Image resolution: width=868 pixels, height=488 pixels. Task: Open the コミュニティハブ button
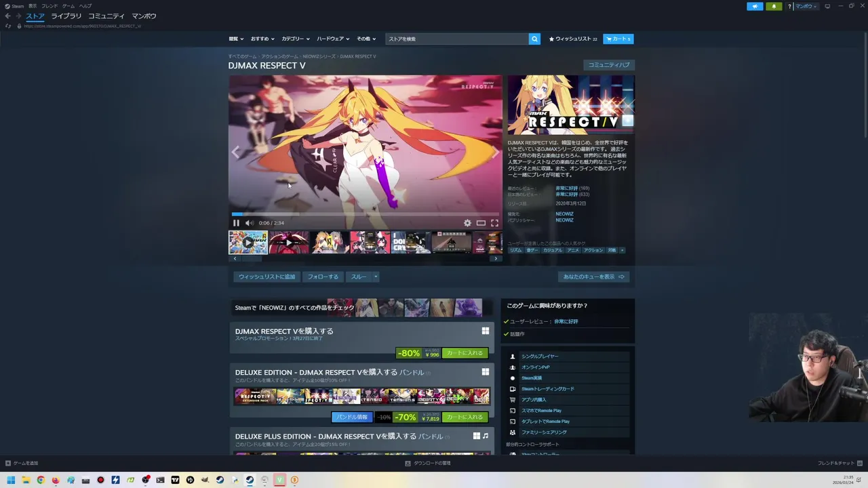[609, 65]
